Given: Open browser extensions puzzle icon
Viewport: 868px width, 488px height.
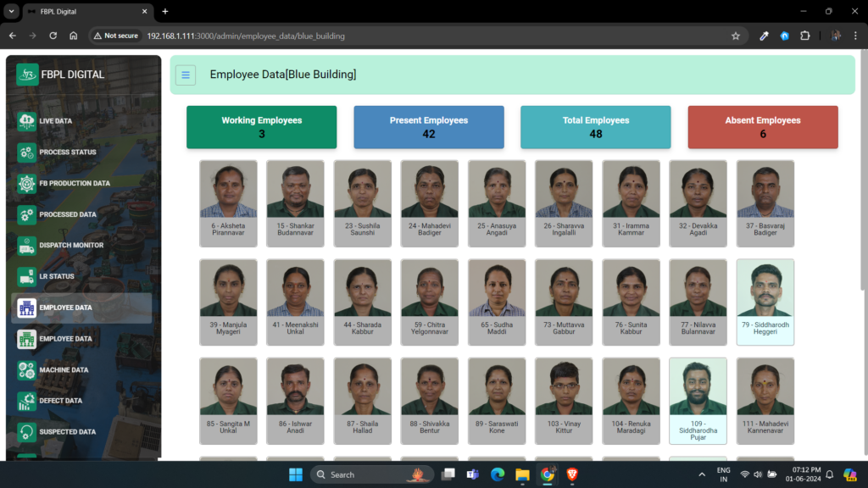Looking at the screenshot, I should point(805,36).
